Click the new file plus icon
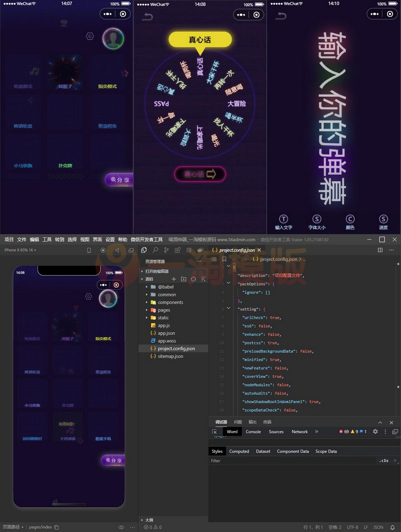This screenshot has height=532, width=401. click(x=174, y=279)
